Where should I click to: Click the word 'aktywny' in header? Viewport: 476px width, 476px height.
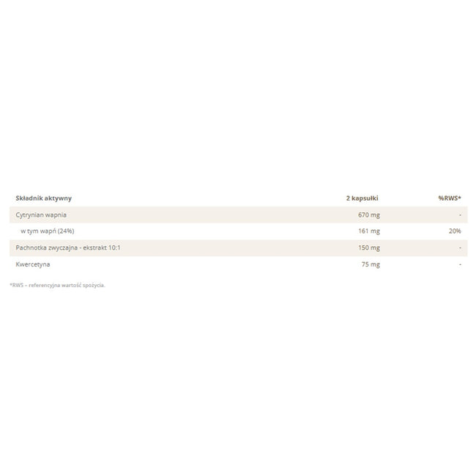(x=58, y=198)
